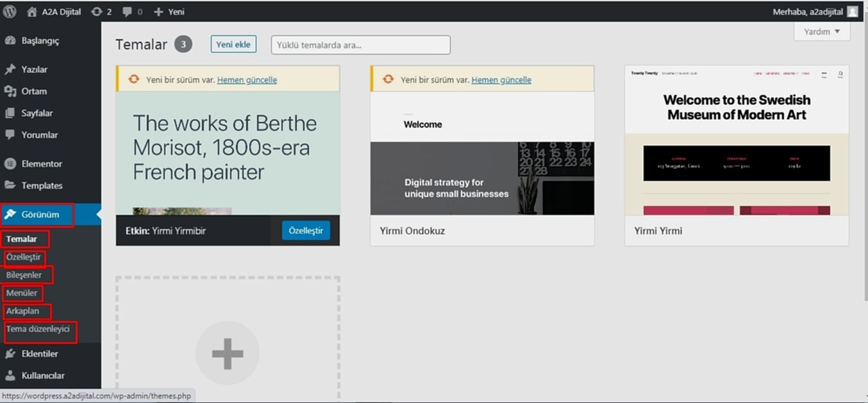
Task: Click the theme count badge showing 3
Action: tap(183, 44)
